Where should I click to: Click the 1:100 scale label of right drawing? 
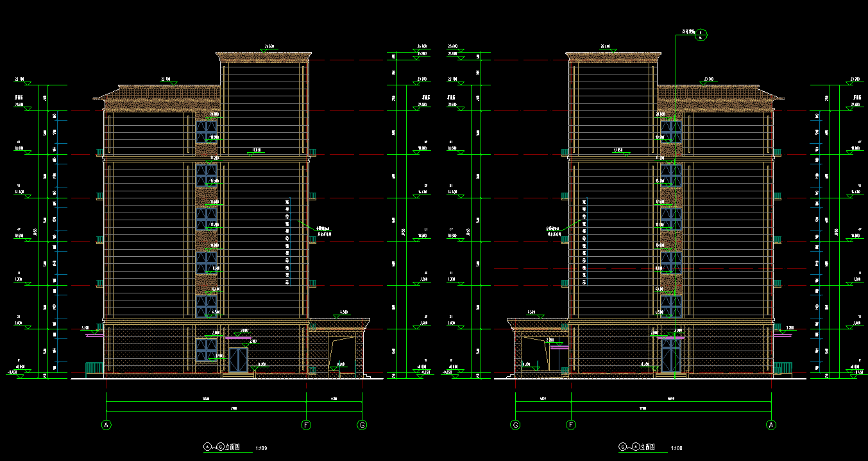pos(676,448)
